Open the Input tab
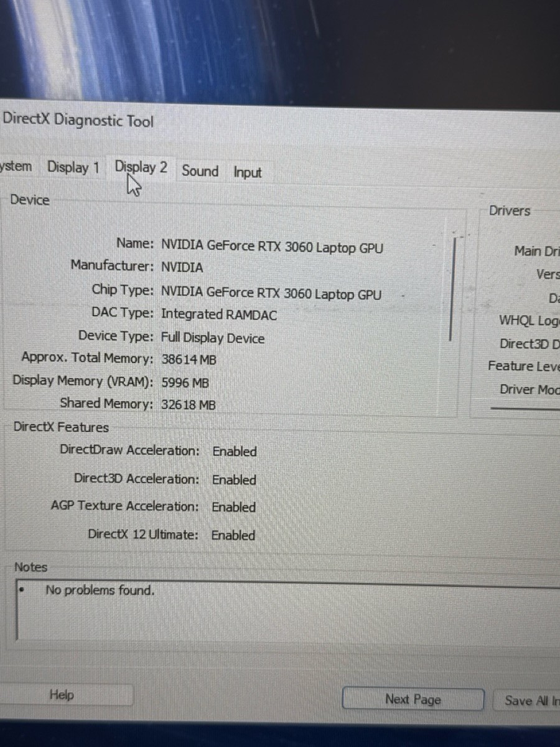560x747 pixels. (x=247, y=173)
